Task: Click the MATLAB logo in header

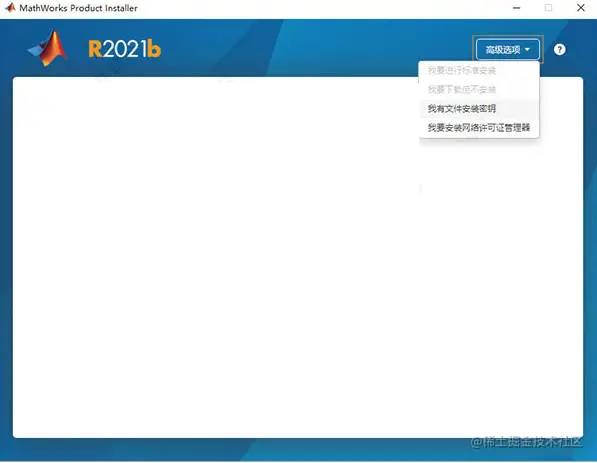Action: pyautogui.click(x=48, y=49)
